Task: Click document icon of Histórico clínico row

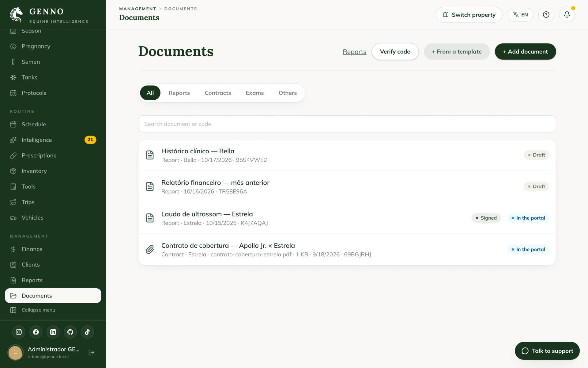Action: coord(150,155)
